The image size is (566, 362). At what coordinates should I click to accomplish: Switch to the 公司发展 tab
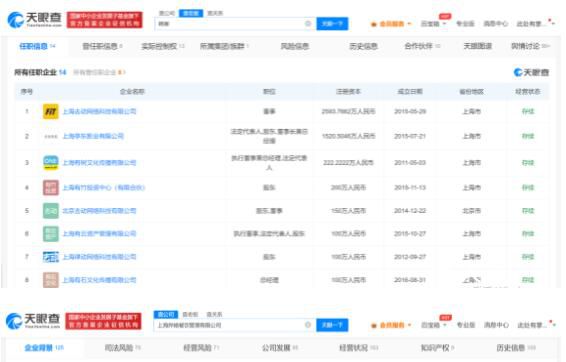280,348
